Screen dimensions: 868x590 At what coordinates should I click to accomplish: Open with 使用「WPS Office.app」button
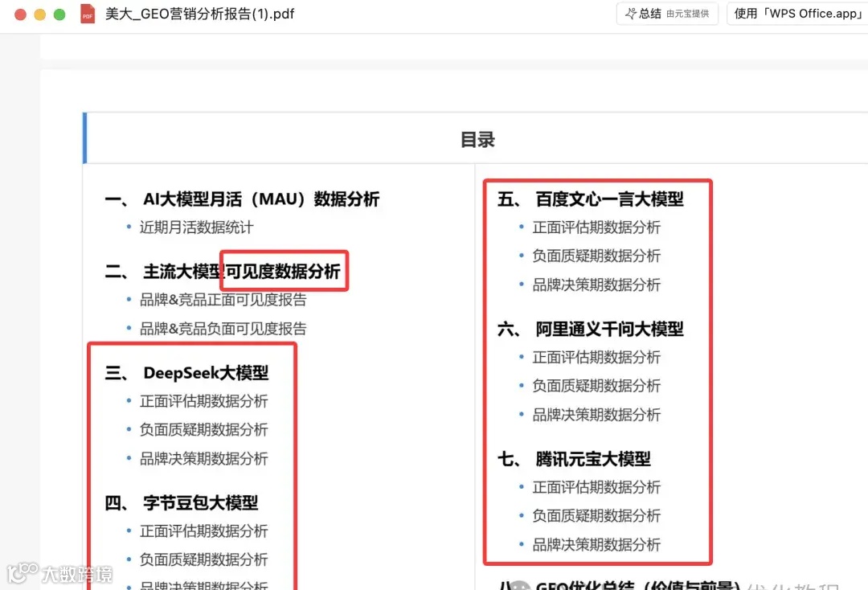coord(798,14)
